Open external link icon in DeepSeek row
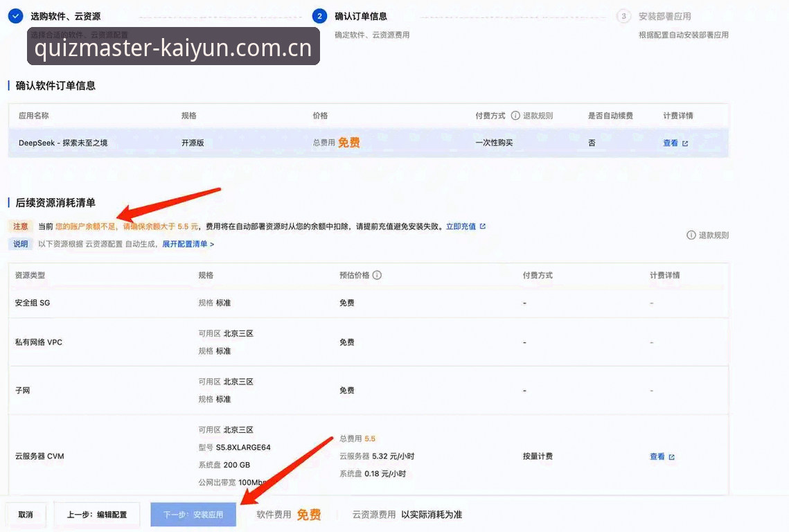This screenshot has height=532, width=789. pyautogui.click(x=685, y=143)
